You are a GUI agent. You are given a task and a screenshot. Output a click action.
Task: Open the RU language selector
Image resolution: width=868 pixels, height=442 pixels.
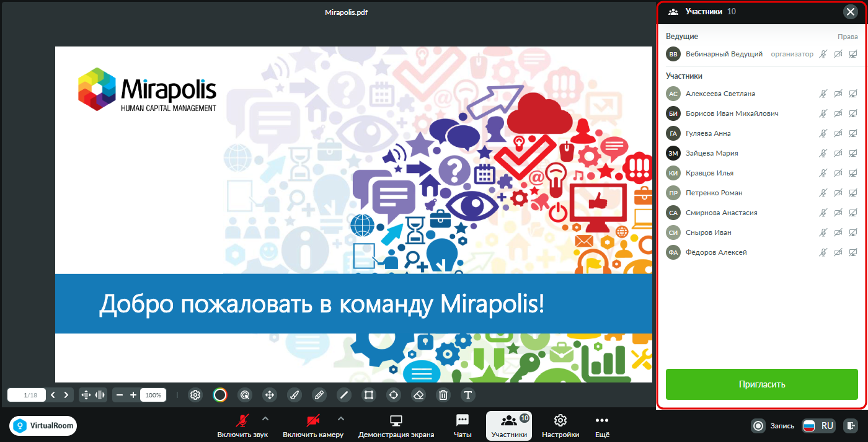coord(819,426)
